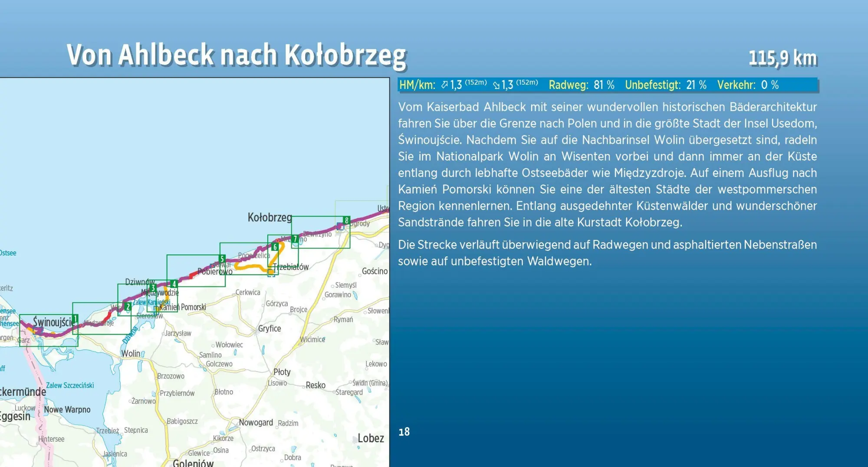Click the Lekowo label on the map

tap(376, 364)
